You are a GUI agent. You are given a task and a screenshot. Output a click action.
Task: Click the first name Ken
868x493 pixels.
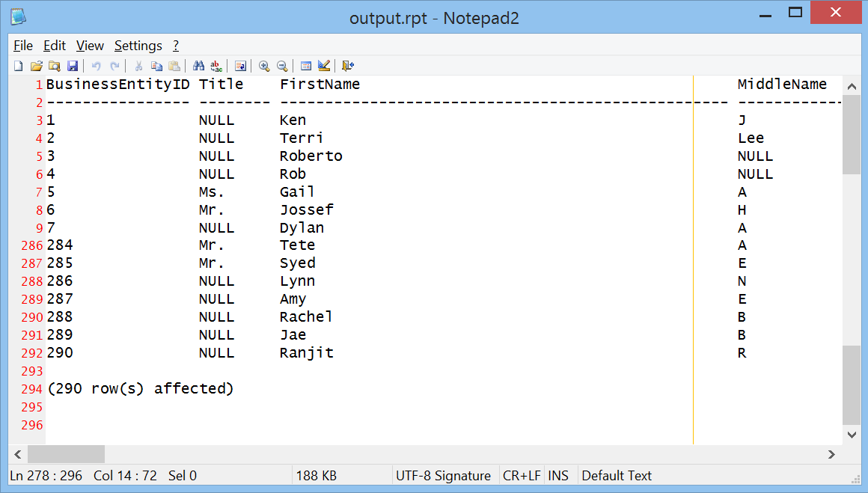pos(293,120)
